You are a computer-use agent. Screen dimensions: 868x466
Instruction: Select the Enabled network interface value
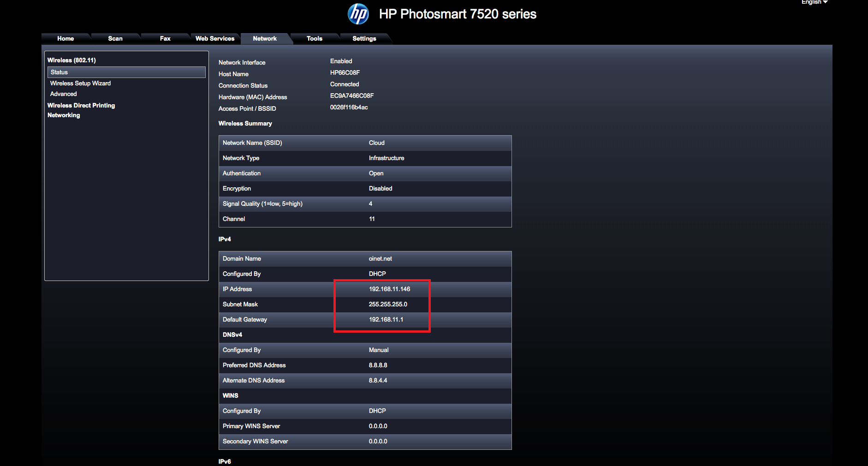341,61
